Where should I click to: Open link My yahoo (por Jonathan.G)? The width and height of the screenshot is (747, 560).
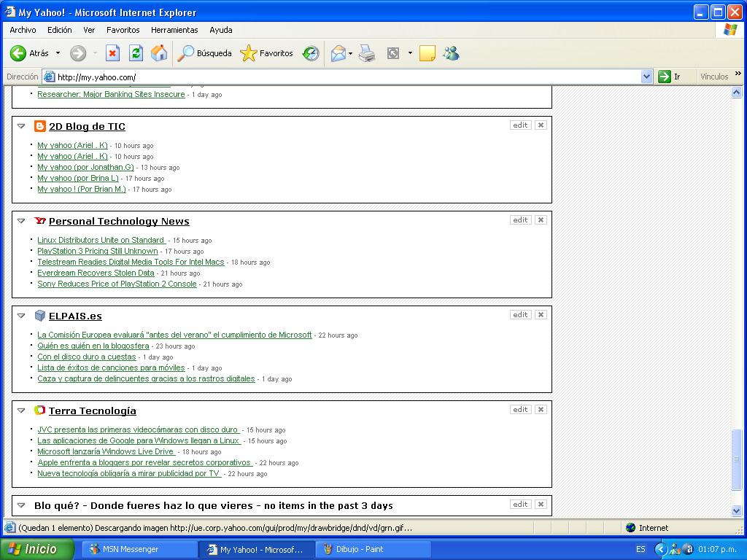[x=86, y=167]
